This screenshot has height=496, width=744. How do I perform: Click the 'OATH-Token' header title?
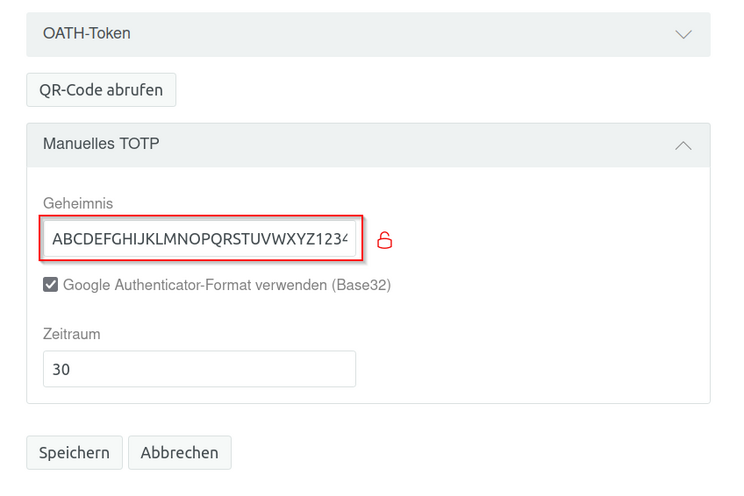coord(87,34)
